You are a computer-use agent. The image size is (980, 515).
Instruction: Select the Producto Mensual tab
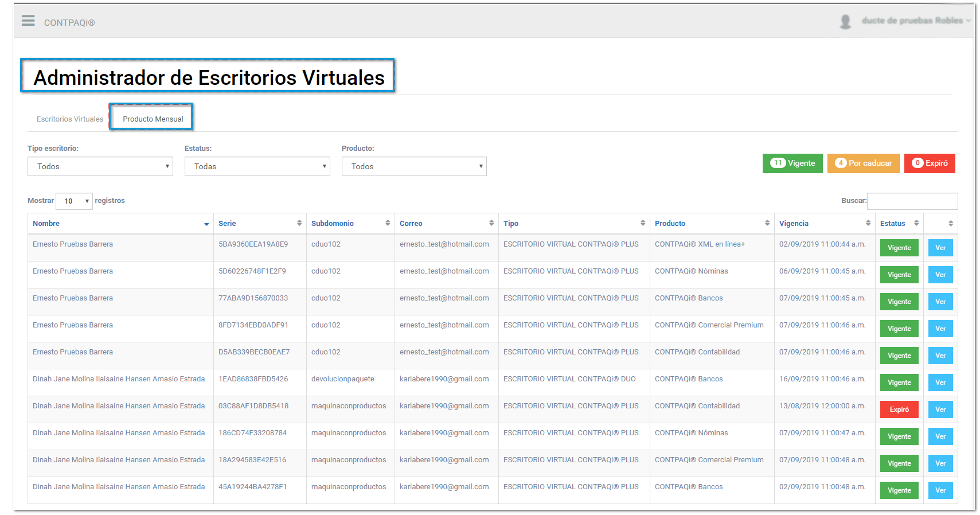[153, 119]
